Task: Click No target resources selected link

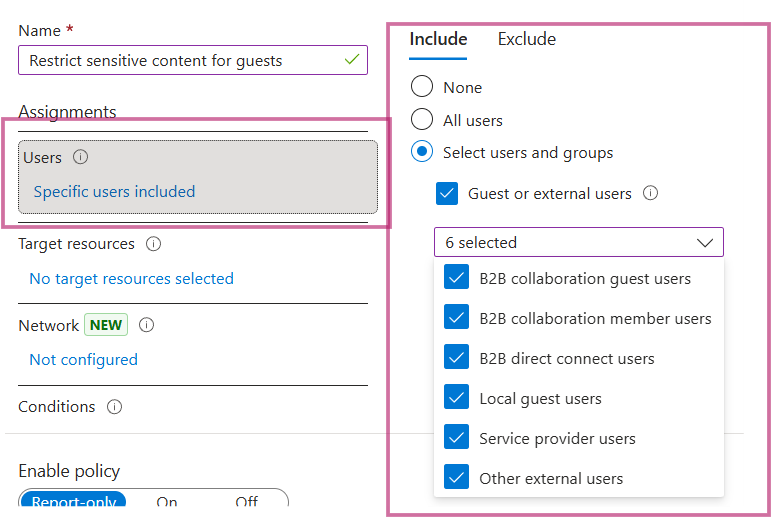Action: pyautogui.click(x=131, y=279)
